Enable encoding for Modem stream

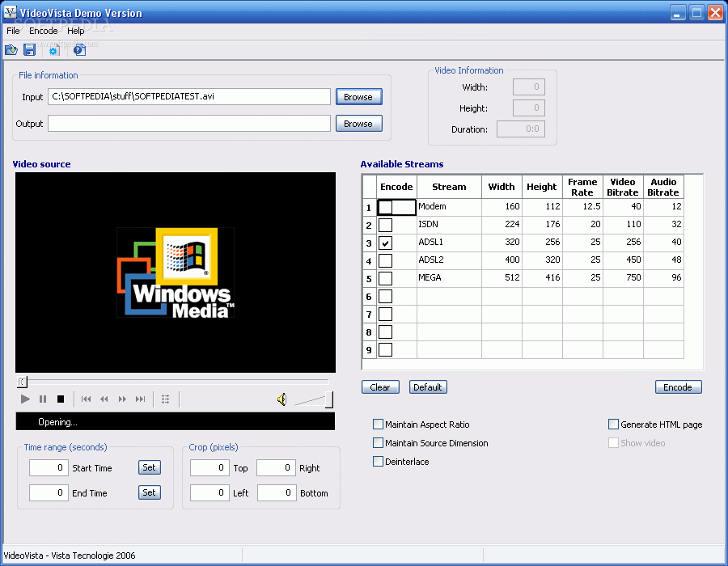click(x=385, y=207)
